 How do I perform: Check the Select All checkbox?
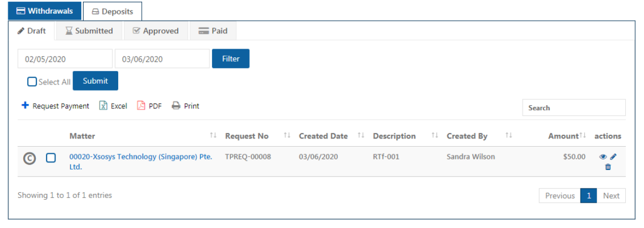32,81
